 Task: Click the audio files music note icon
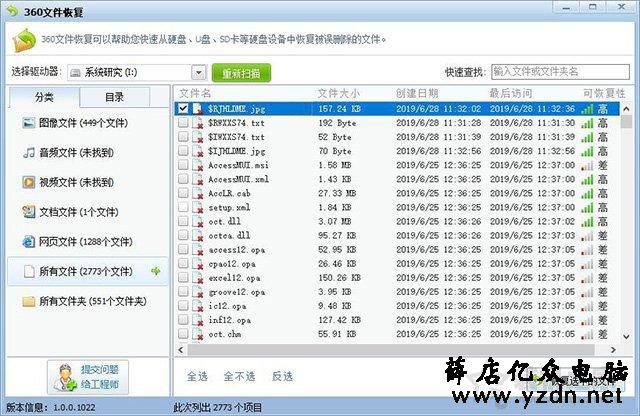pyautogui.click(x=29, y=153)
